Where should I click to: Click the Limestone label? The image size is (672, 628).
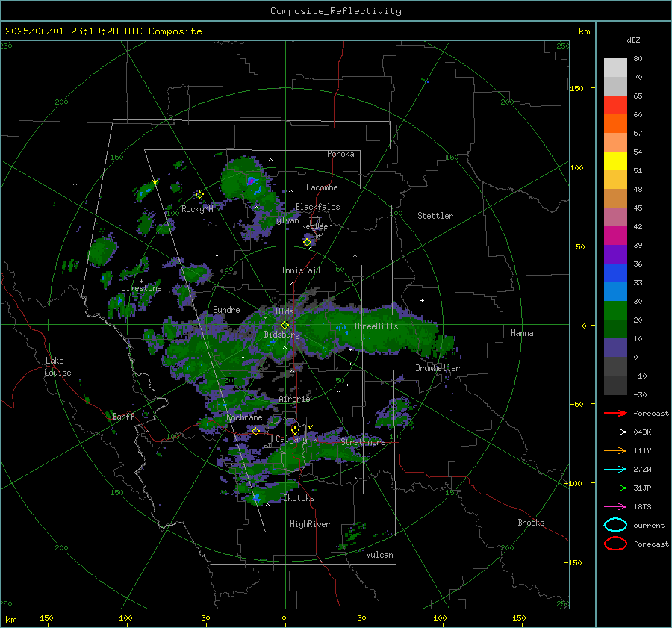click(141, 288)
